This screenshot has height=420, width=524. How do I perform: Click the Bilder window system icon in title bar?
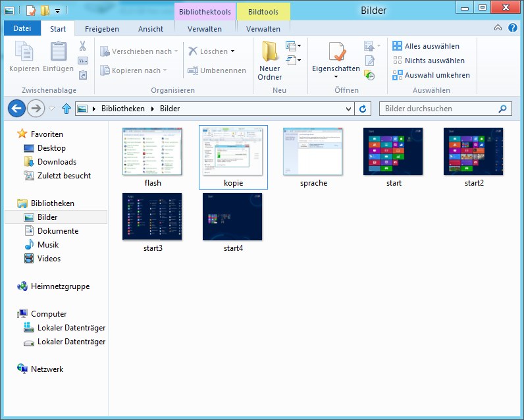9,11
